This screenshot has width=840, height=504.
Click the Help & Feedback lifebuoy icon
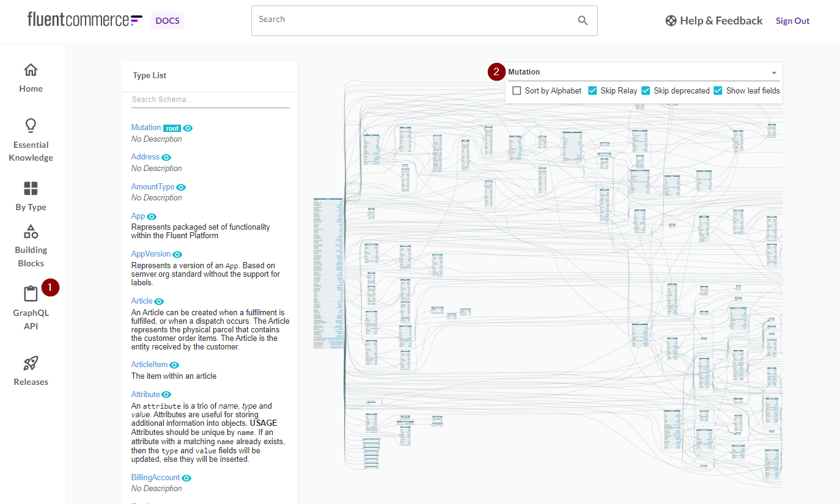pyautogui.click(x=671, y=21)
